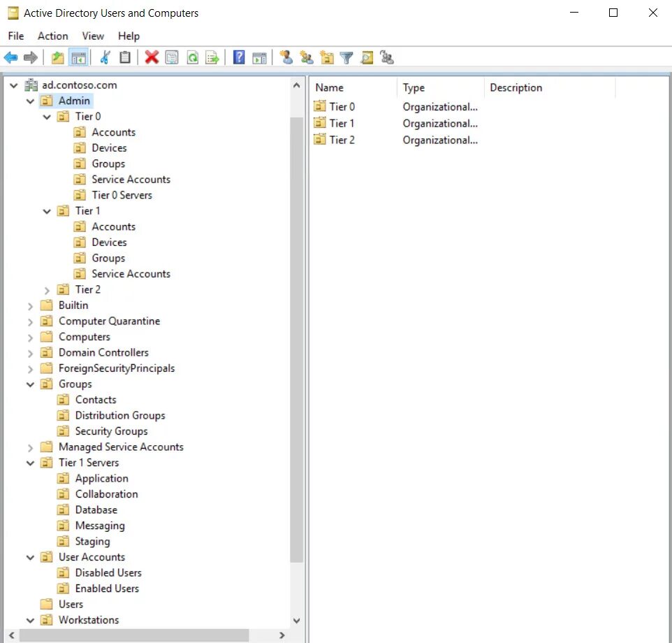The width and height of the screenshot is (672, 643).
Task: Collapse the ad.contoso.com domain node
Action: coord(14,85)
